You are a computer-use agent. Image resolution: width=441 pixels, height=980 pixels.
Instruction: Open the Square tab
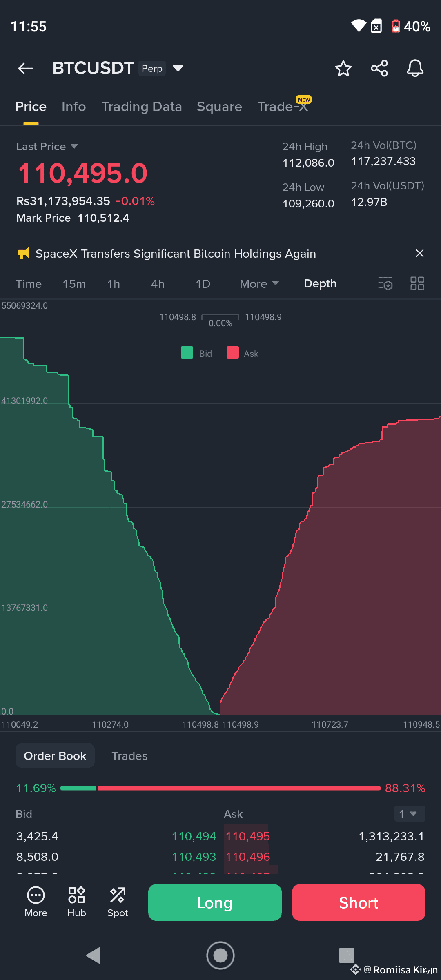pos(219,107)
